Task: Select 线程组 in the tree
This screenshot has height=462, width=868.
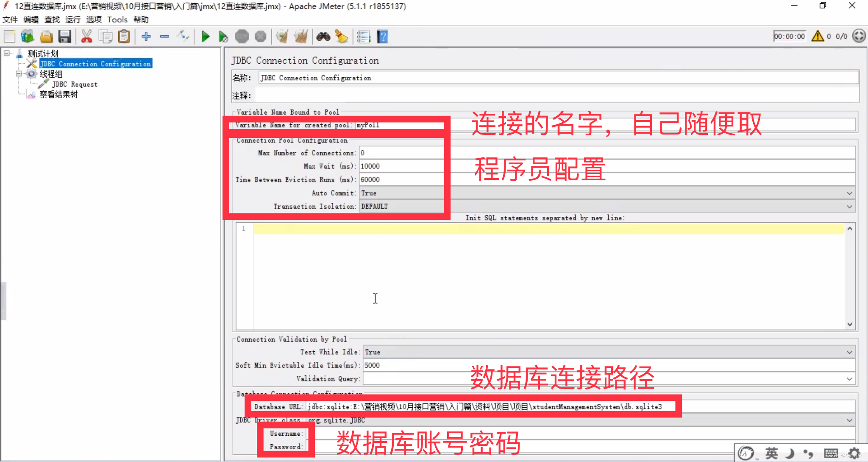Action: pyautogui.click(x=51, y=74)
